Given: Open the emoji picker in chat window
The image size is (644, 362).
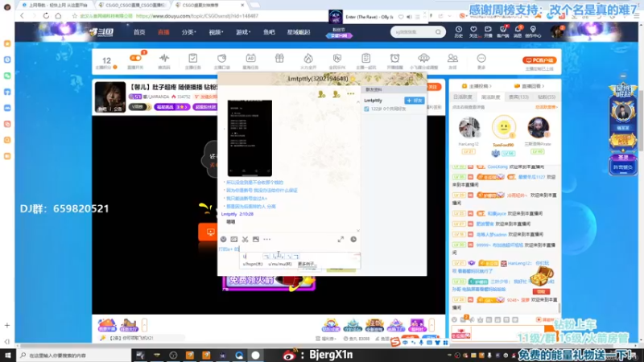Looking at the screenshot, I should pyautogui.click(x=223, y=239).
